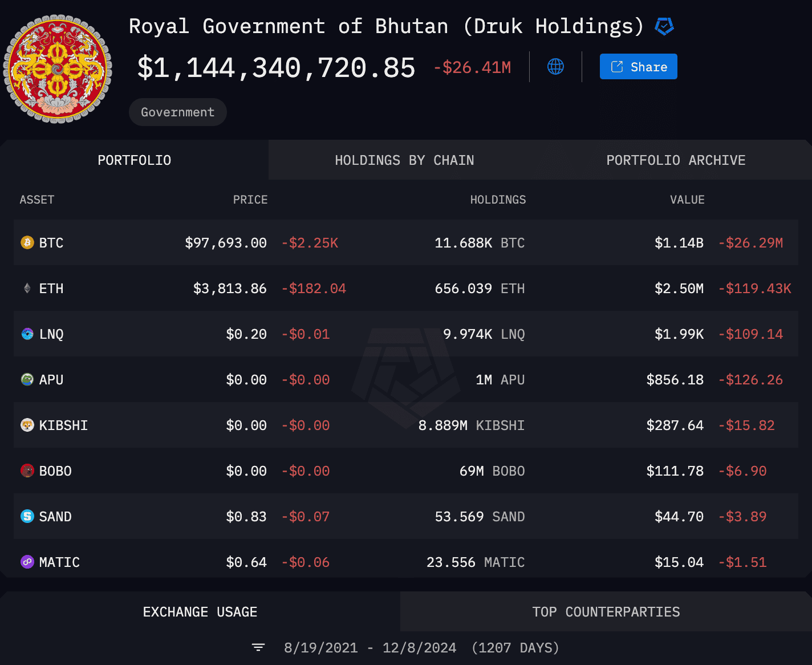Click the 8.889M KIBSHI holdings value
Image resolution: width=812 pixels, height=665 pixels.
pos(472,425)
